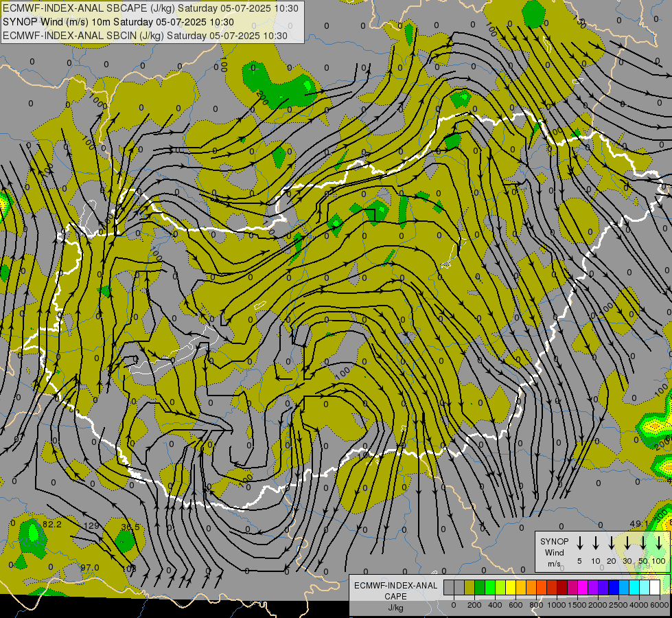Click the 4000 tick on CAPE scale

point(639,605)
